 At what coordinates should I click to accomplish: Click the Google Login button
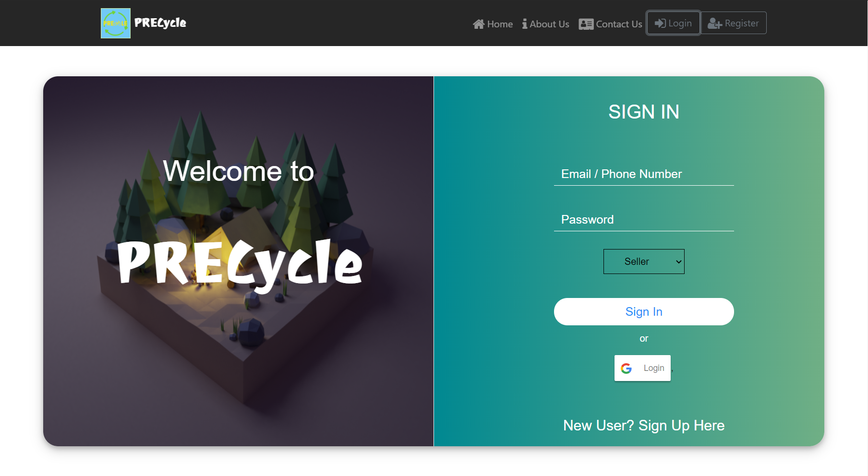[642, 368]
